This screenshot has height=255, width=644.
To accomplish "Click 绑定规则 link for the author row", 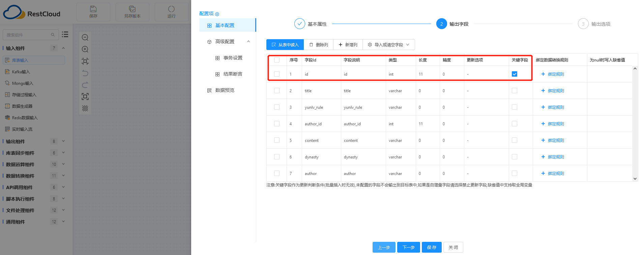I will [x=553, y=173].
